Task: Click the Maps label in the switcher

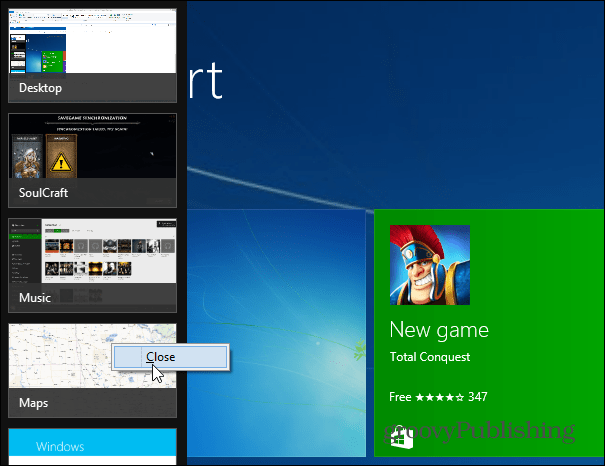Action: [34, 403]
